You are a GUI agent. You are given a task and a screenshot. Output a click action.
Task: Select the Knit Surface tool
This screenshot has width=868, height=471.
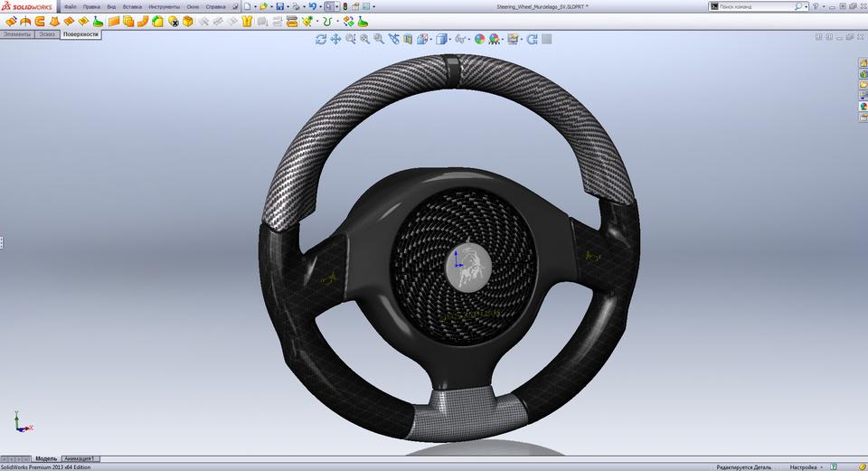click(247, 22)
